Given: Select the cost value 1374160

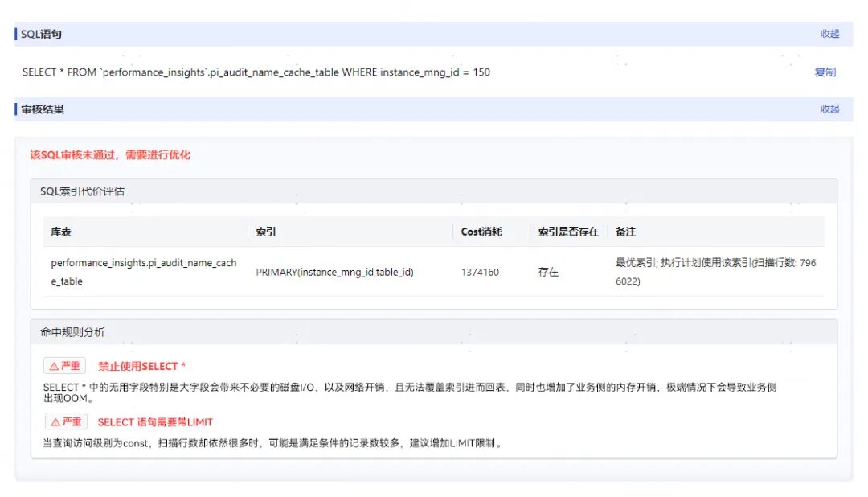Looking at the screenshot, I should (480, 272).
